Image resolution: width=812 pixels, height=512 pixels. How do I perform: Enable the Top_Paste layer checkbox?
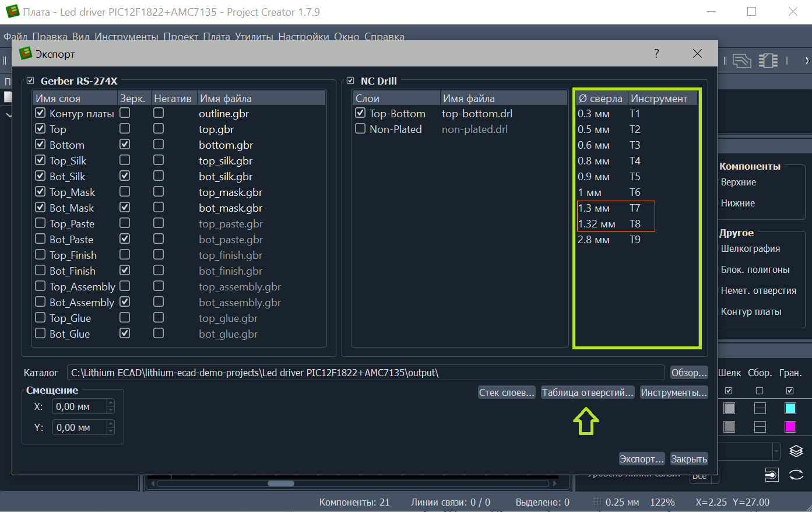click(40, 223)
